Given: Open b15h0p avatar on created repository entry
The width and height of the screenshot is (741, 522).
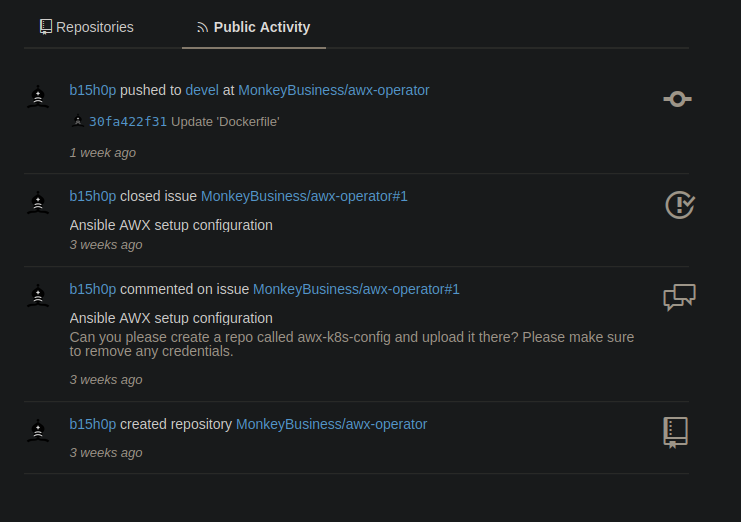Looking at the screenshot, I should pos(38,431).
